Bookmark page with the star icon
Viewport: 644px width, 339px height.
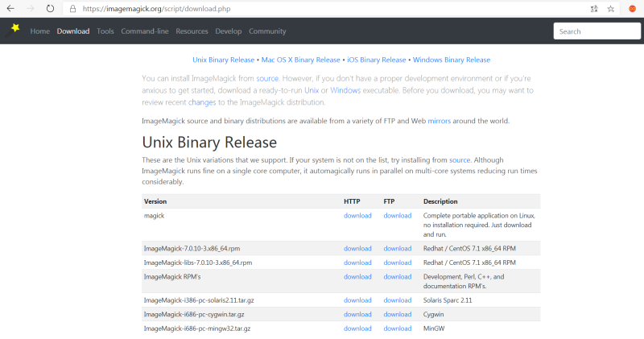coord(611,9)
